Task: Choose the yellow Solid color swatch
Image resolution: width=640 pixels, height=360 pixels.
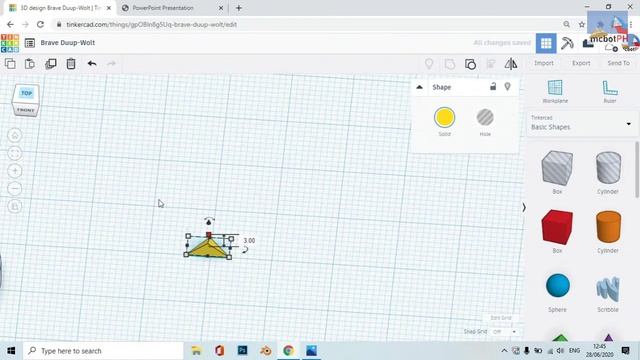Action: pos(444,118)
